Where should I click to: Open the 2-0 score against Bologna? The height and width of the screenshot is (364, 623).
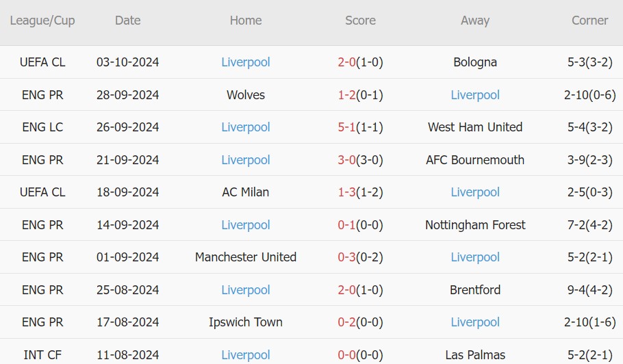coord(347,62)
